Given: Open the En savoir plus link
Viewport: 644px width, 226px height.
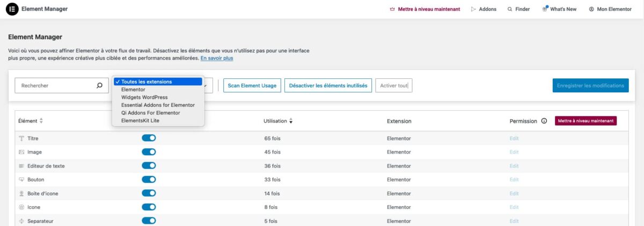Looking at the screenshot, I should [x=217, y=58].
